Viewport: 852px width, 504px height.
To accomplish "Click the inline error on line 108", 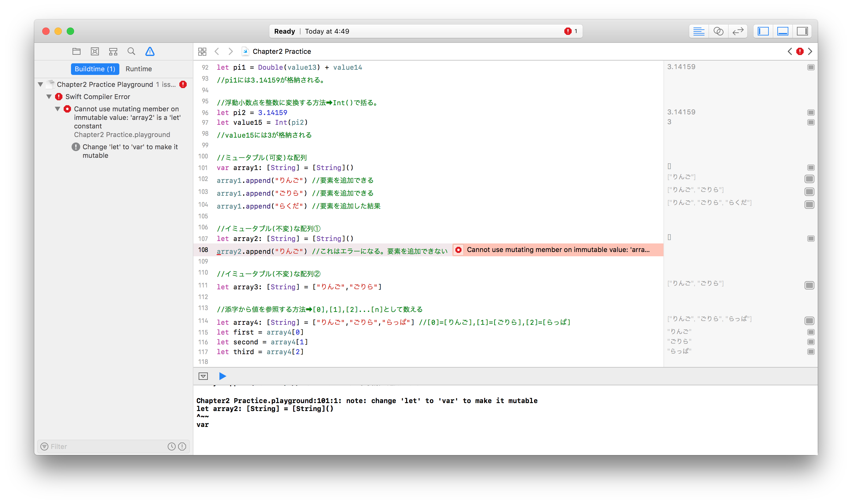I will click(557, 250).
